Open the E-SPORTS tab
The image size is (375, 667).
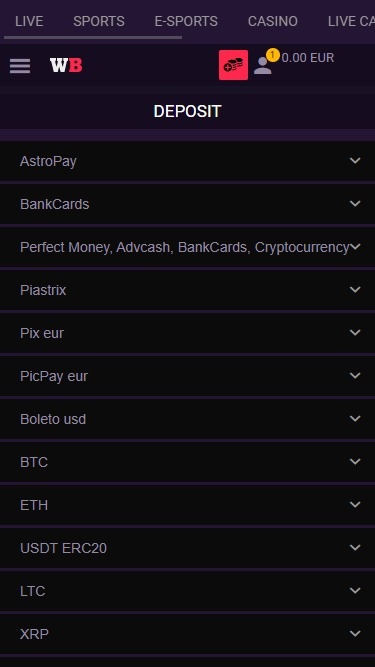tap(186, 21)
